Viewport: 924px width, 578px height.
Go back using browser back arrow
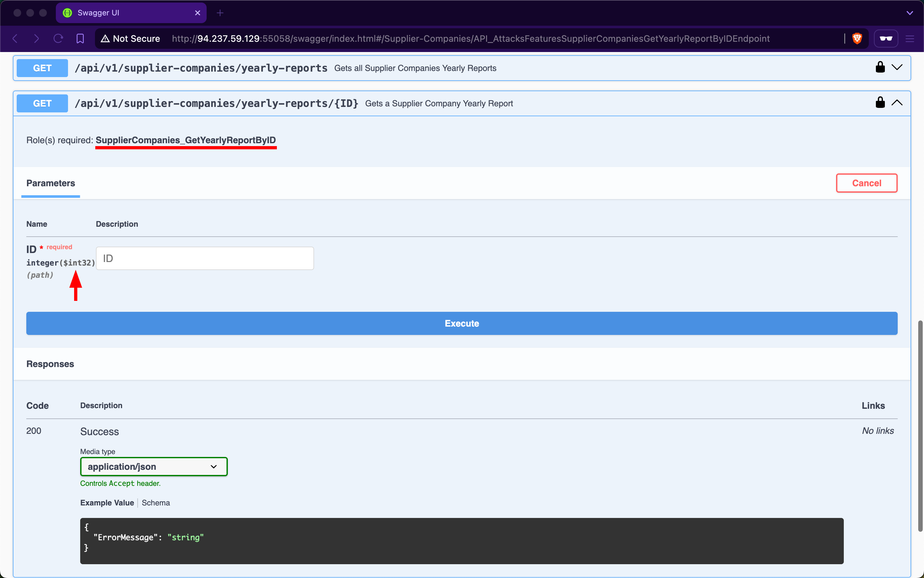coord(15,39)
